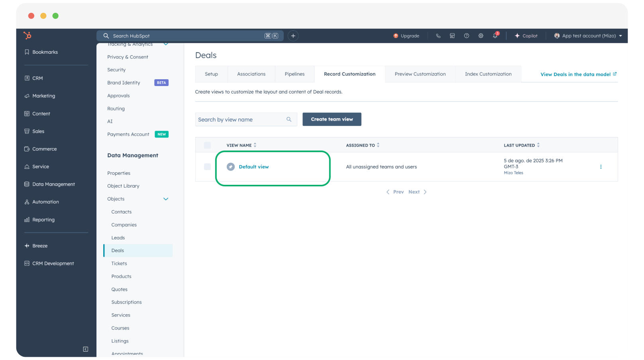This screenshot has height=360, width=644.
Task: Switch to the Index Customization tab
Action: 488,74
